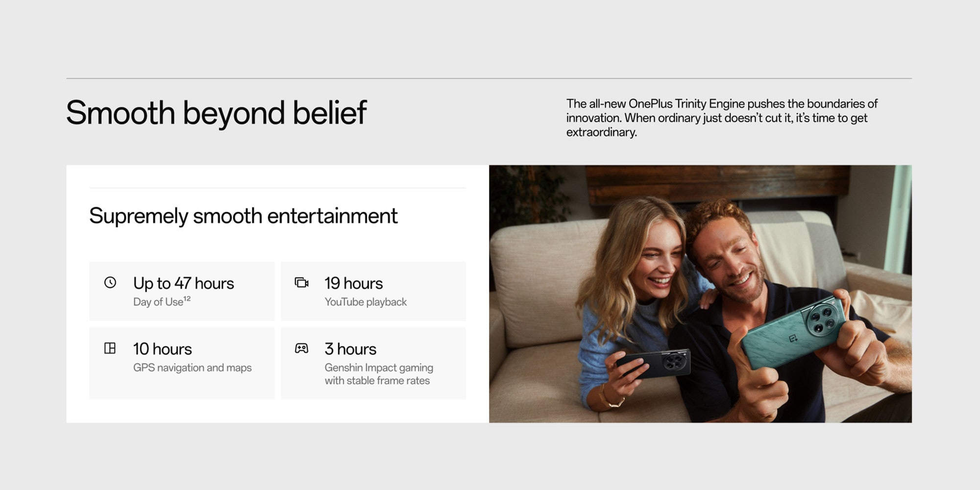
Task: Select the '10 hours' GPS navigation card
Action: [x=182, y=363]
